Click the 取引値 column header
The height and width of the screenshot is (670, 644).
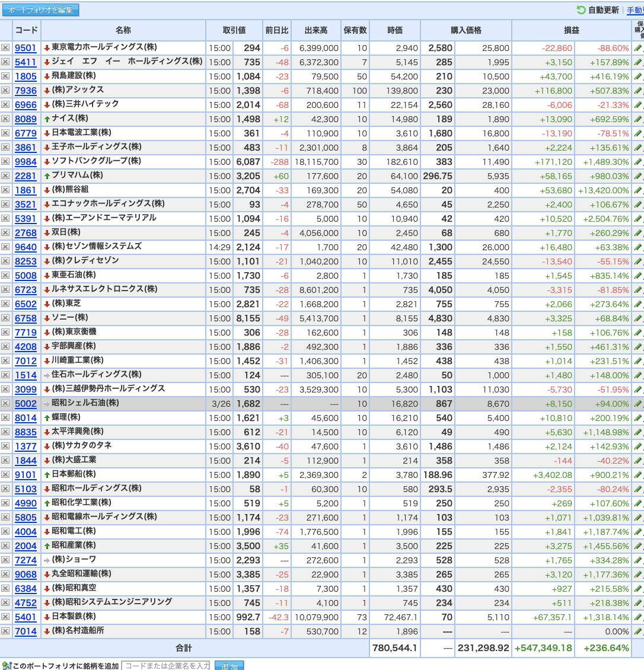(234, 30)
